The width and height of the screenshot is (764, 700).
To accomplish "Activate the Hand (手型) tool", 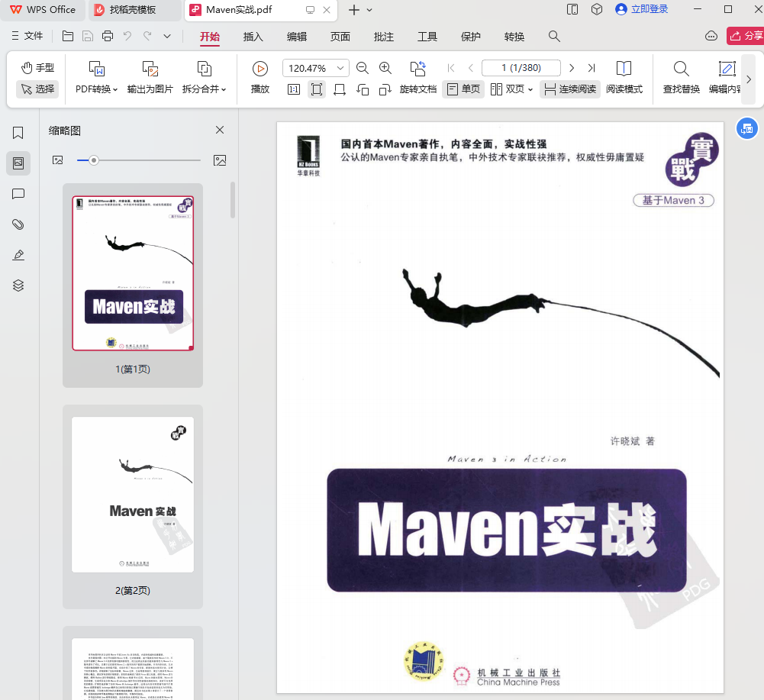I will (37, 68).
